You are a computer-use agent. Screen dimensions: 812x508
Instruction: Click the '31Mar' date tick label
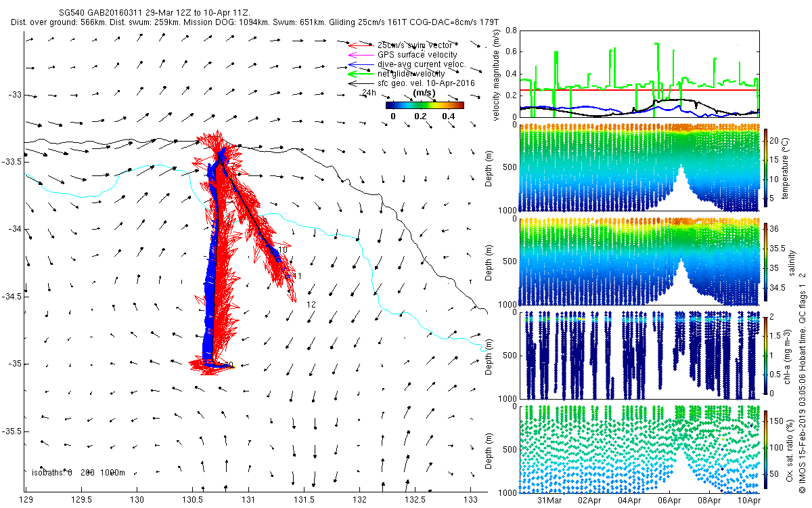[549, 501]
